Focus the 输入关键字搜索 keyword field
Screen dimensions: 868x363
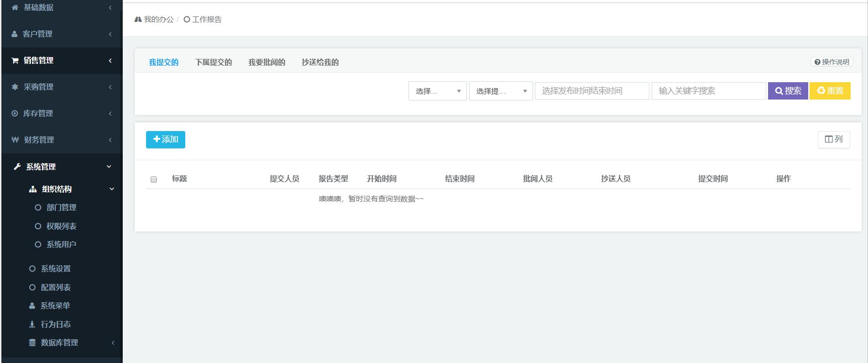pos(709,91)
